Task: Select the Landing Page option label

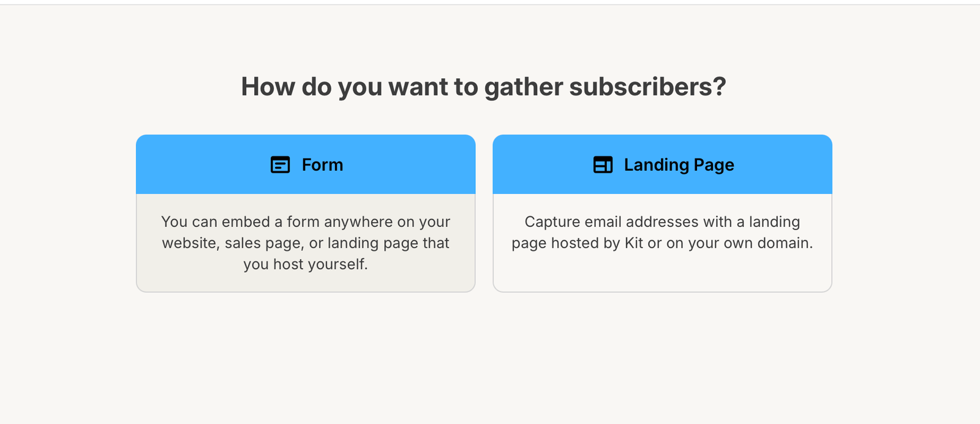Action: click(x=679, y=165)
